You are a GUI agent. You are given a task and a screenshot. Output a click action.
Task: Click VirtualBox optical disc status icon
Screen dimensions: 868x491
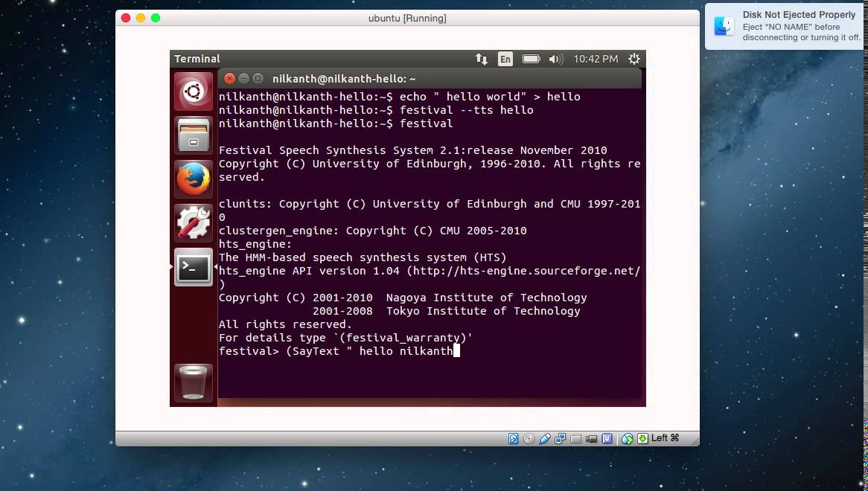tap(529, 438)
